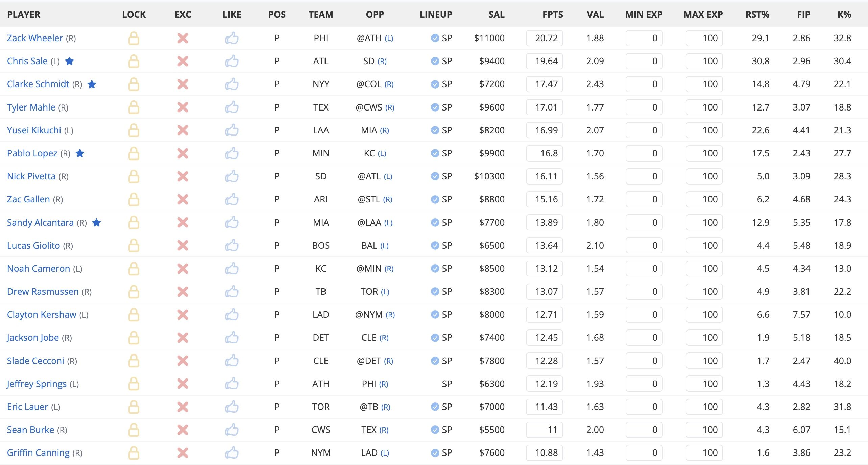Sort by the LINEUP column header

[x=436, y=15]
